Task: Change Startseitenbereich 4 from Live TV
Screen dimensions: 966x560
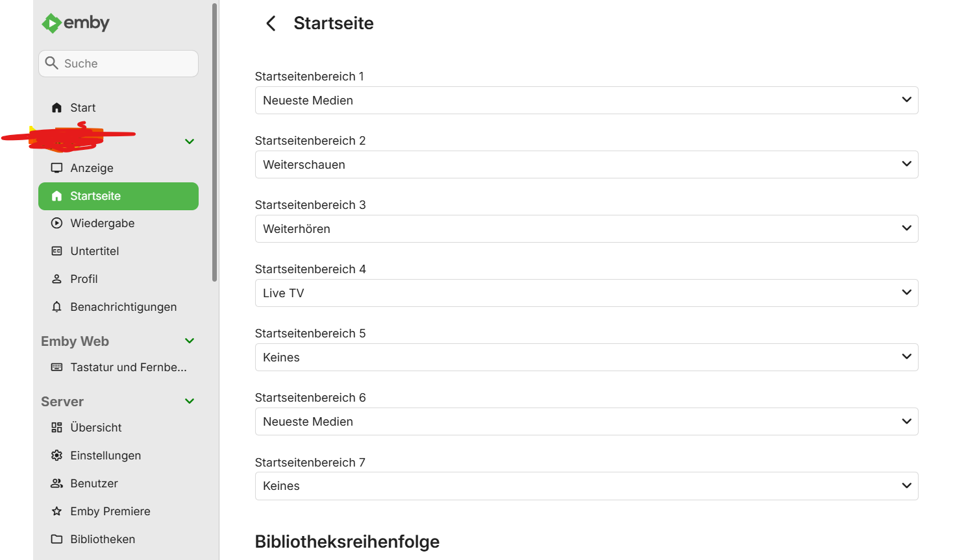Action: point(586,293)
